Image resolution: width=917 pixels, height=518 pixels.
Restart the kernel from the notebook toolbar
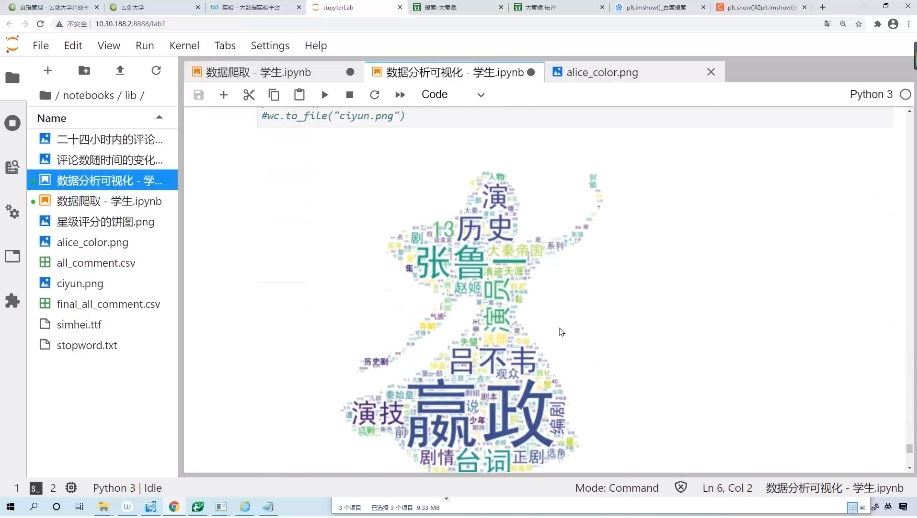click(x=374, y=95)
